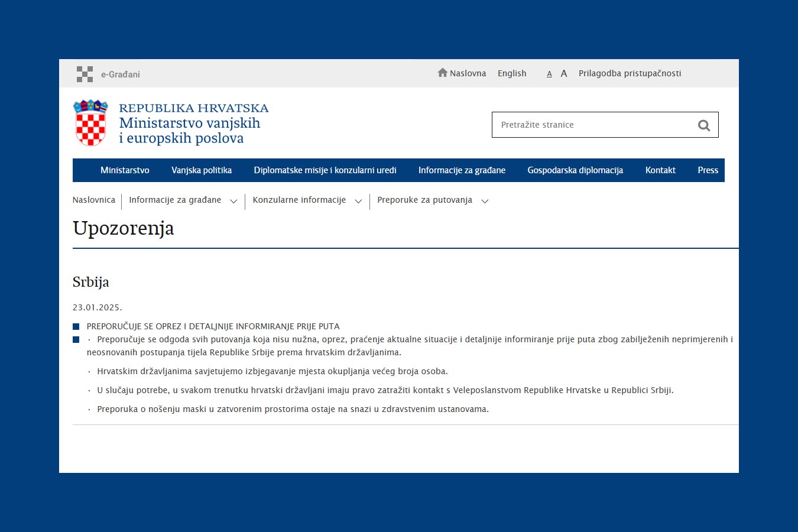Switch language to English
The height and width of the screenshot is (532, 798).
[x=512, y=73]
